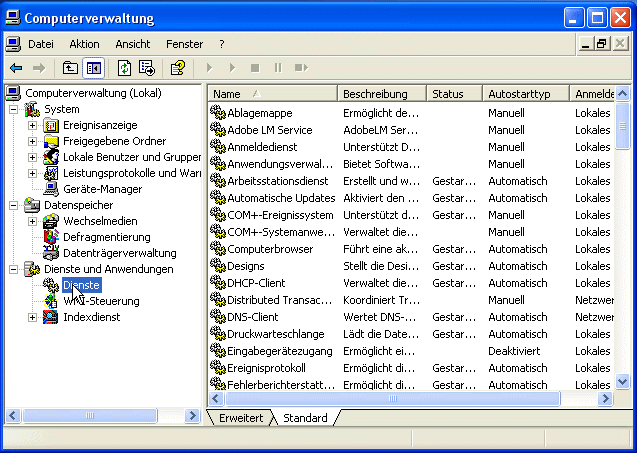The width and height of the screenshot is (637, 453).
Task: Click the Adobe LM Service gear icon
Action: coord(218,130)
